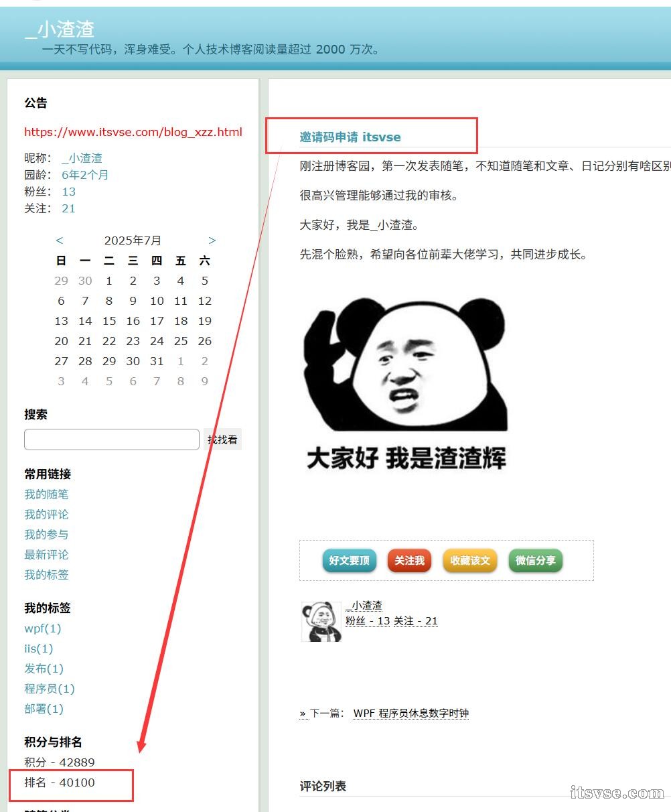The image size is (671, 812).
Task: Open post title 邀请码申请 itsvse
Action: tap(350, 137)
